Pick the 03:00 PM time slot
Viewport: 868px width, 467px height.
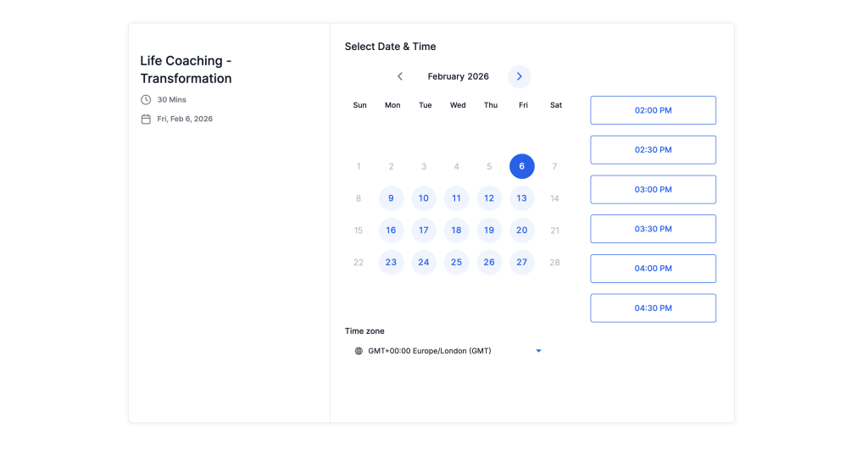653,190
